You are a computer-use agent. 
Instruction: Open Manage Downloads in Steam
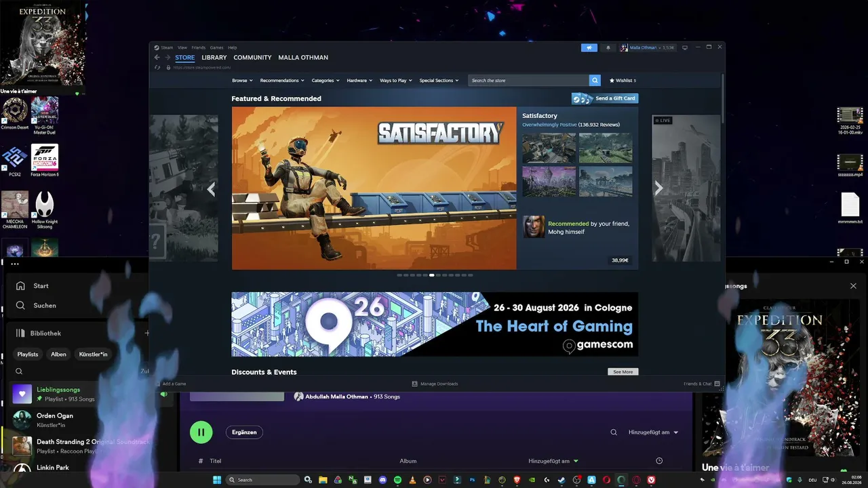pos(435,384)
